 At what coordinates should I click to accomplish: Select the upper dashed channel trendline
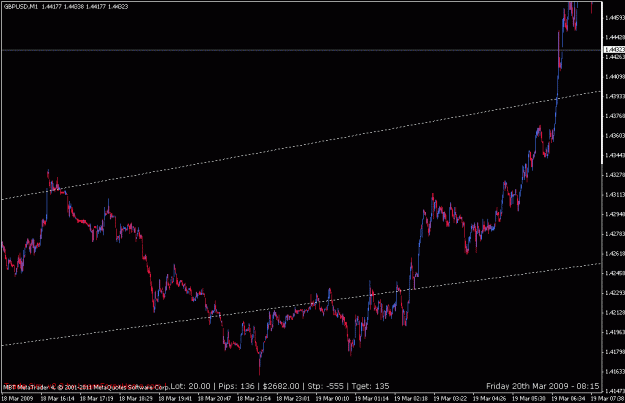coord(303,145)
